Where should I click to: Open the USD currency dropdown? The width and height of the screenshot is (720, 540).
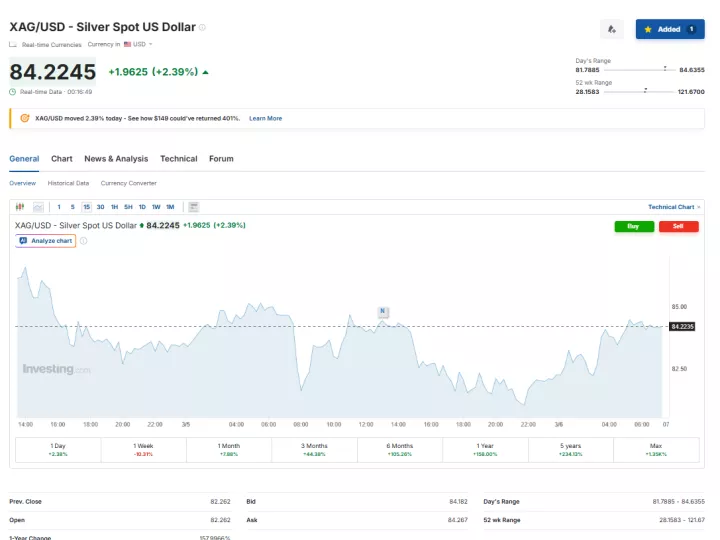138,44
